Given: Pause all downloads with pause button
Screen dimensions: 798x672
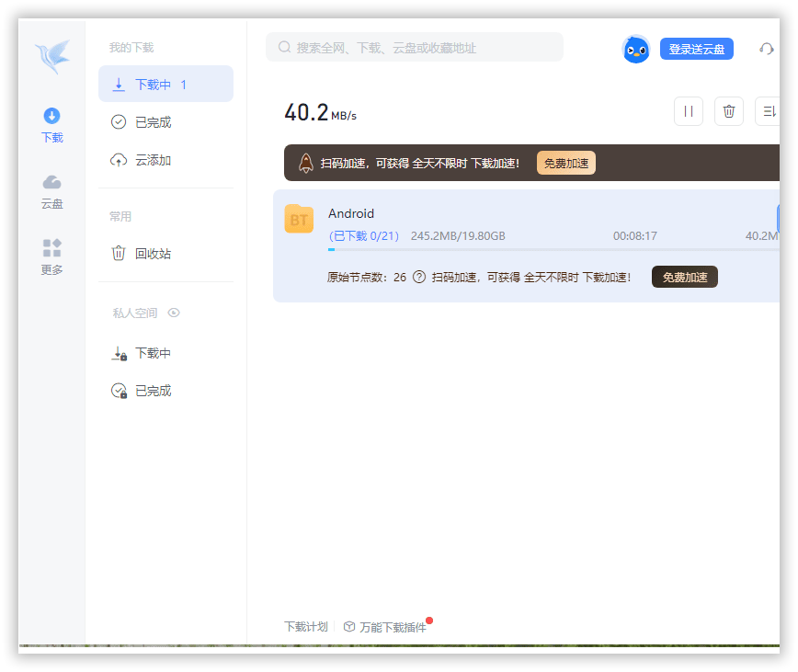Looking at the screenshot, I should pos(689,111).
